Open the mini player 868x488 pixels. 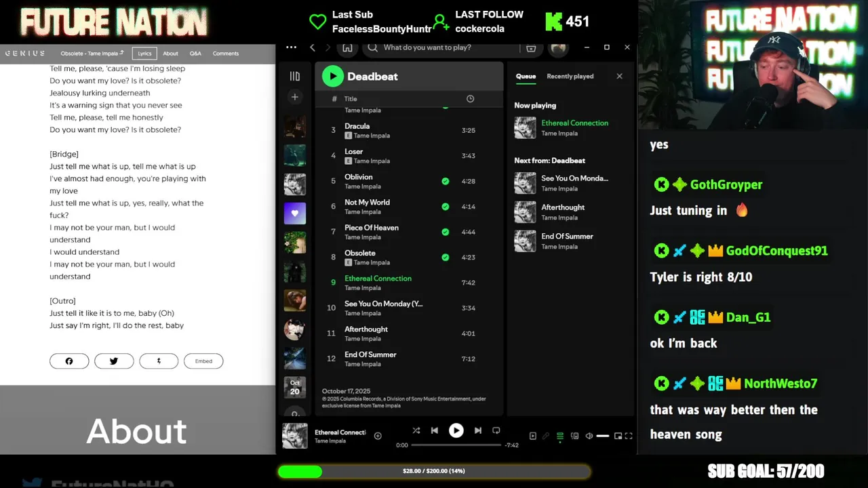[x=618, y=436]
